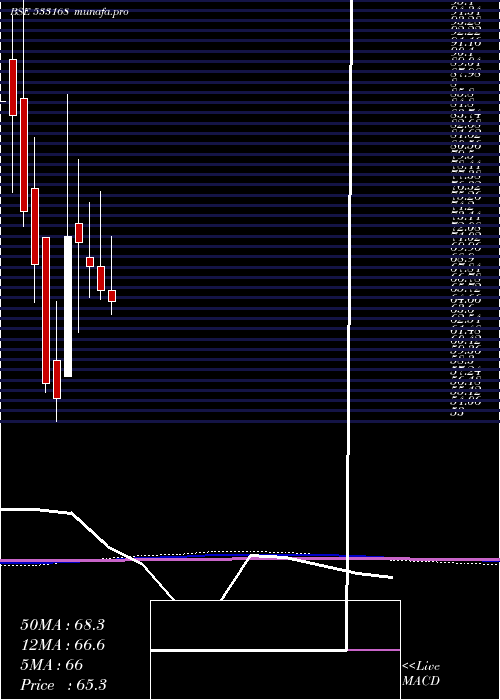Screen dimensions: 500x700
Task: Select the longest red candlestick before white one
Action: (46, 310)
